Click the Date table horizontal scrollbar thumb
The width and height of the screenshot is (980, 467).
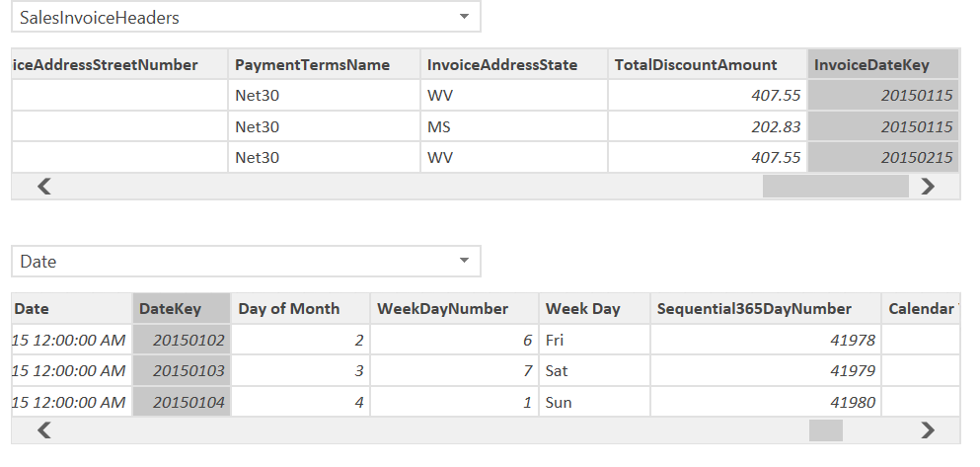(825, 430)
